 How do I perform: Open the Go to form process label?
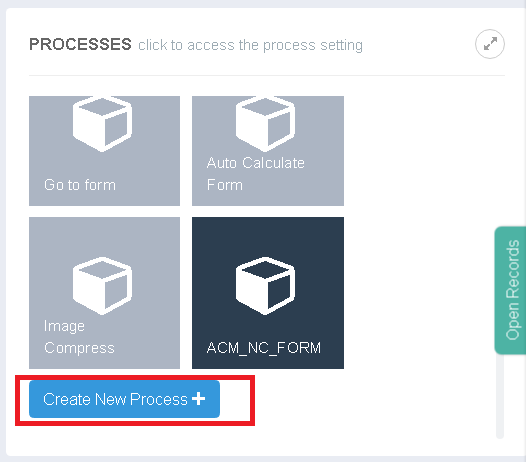pyautogui.click(x=80, y=185)
